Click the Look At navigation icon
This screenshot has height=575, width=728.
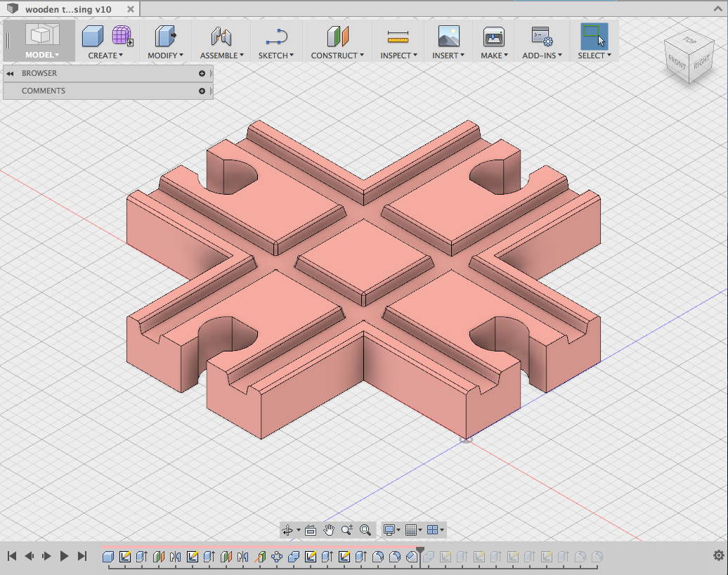click(x=311, y=530)
